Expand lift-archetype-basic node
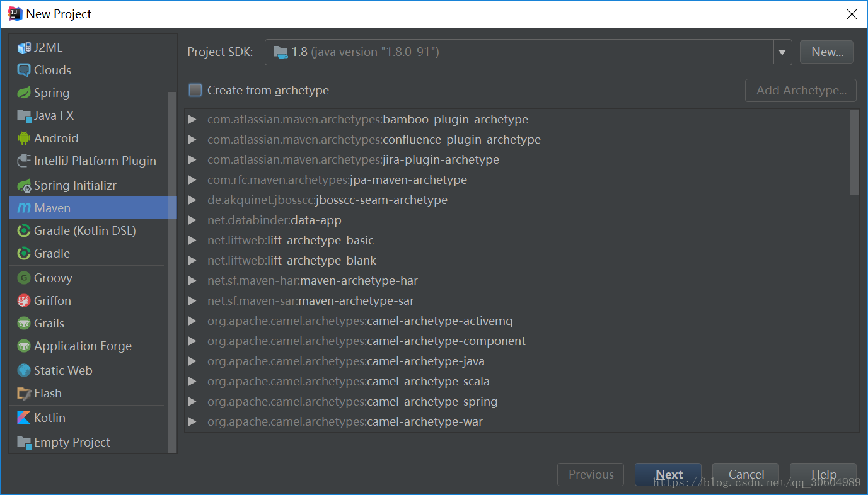868x495 pixels. [x=193, y=241]
